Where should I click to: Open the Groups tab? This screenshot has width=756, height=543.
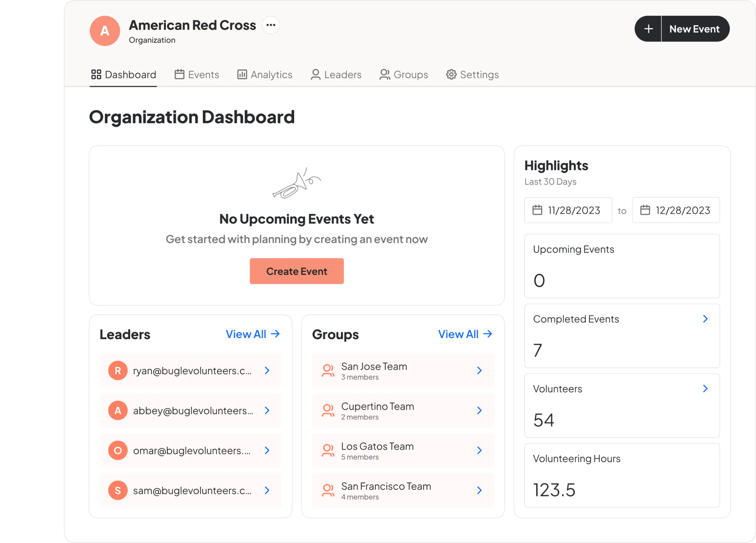pyautogui.click(x=404, y=75)
